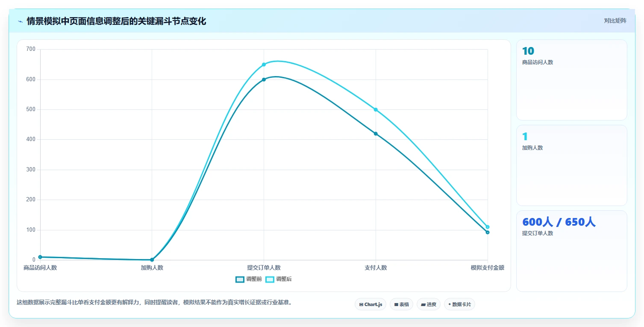
Task: Click the 调整后 data point at 提交订单人数
Action: point(264,65)
